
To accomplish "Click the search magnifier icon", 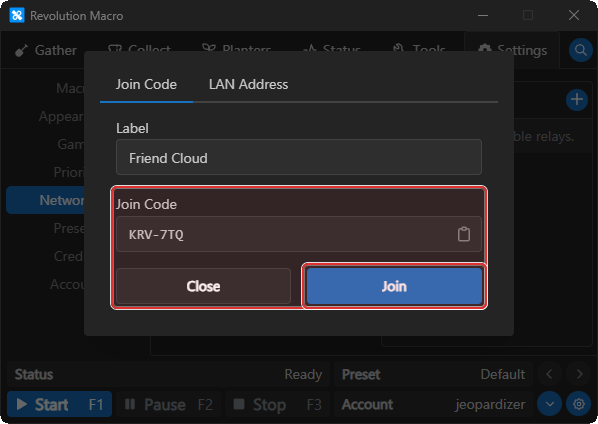I will coord(580,50).
